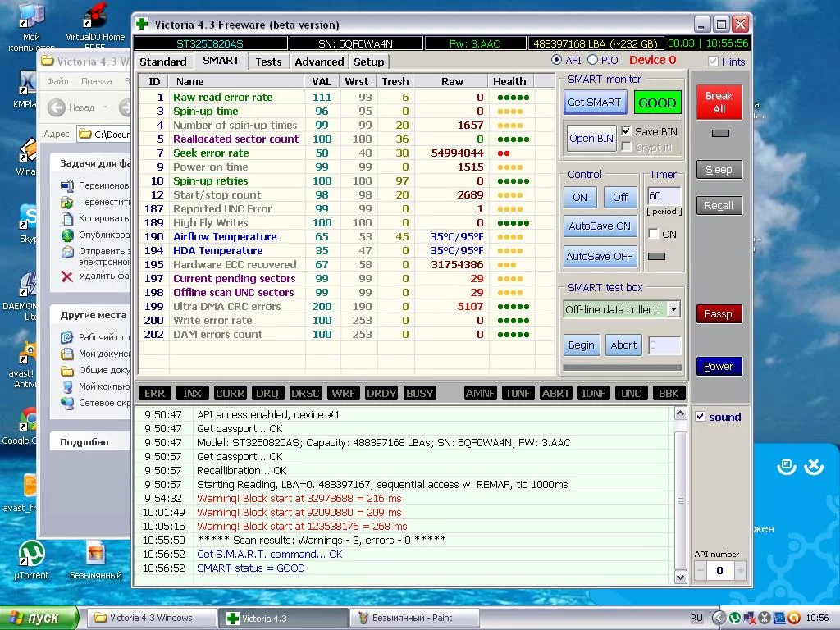Screen dimensions: 840x630
Task: Click the Копировать файл task icon
Action: click(67, 218)
